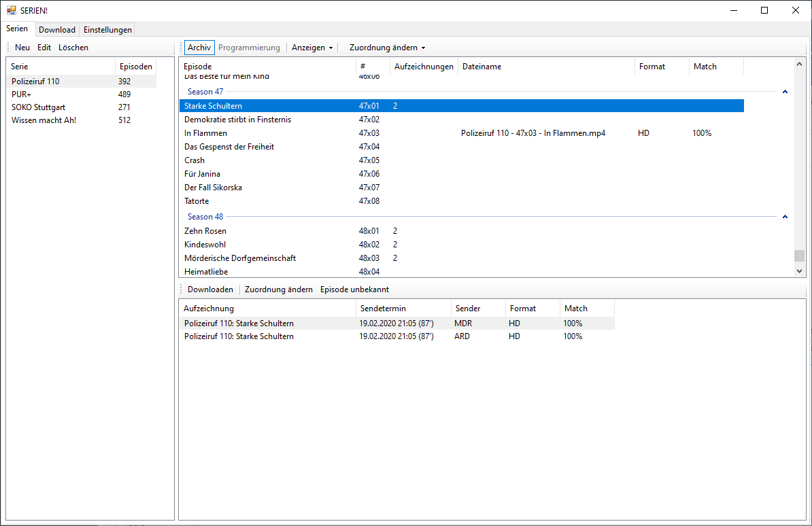This screenshot has width=812, height=526.
Task: Click Edit in the series toolbar
Action: pos(44,48)
